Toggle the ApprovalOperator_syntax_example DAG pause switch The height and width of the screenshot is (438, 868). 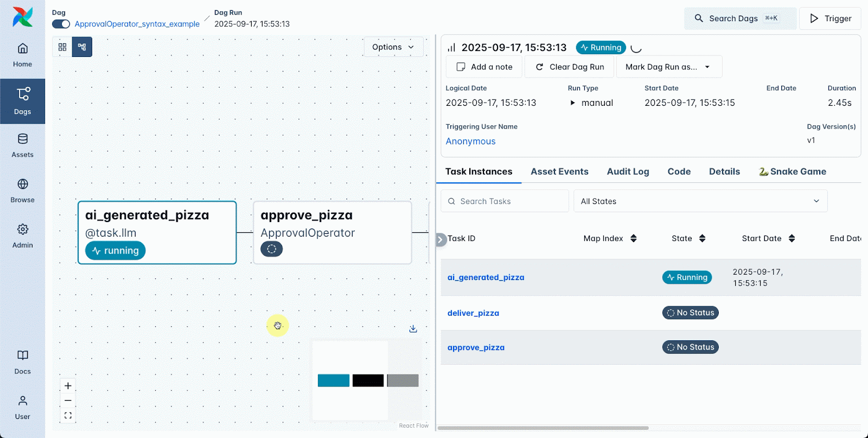point(61,24)
